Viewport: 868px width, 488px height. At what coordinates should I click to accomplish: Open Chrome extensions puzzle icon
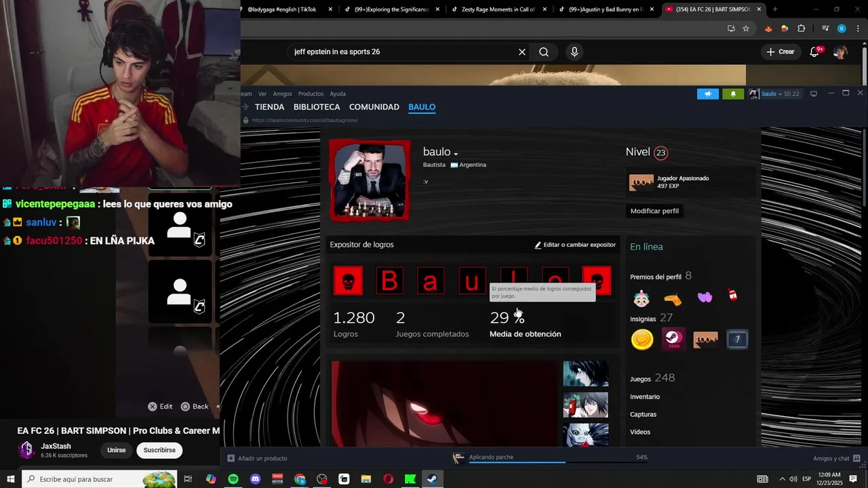[x=802, y=28]
